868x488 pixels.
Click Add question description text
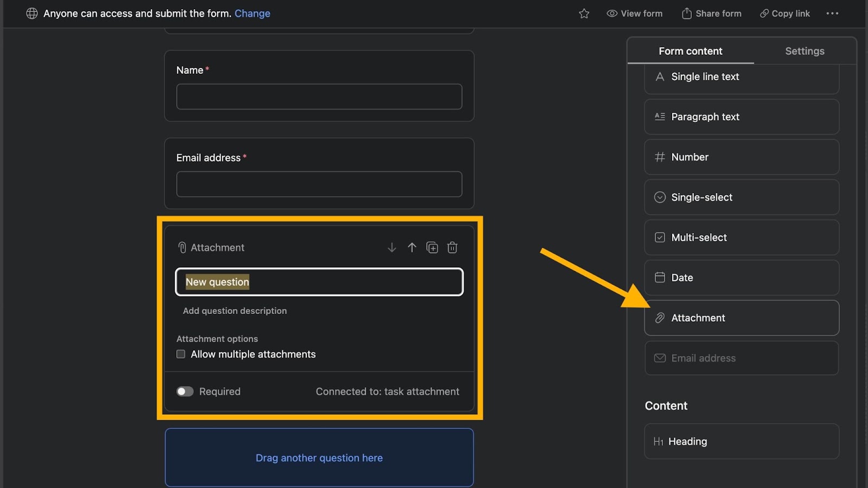[235, 311]
